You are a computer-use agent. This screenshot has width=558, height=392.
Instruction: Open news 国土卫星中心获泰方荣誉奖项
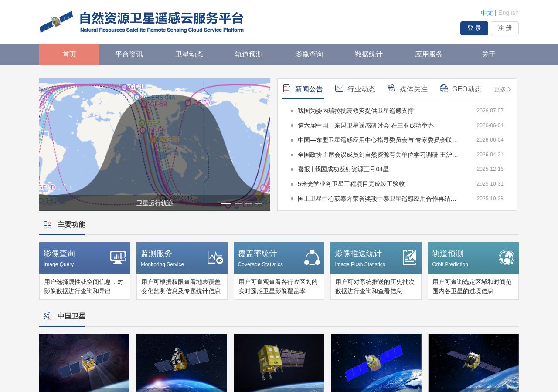pos(378,199)
